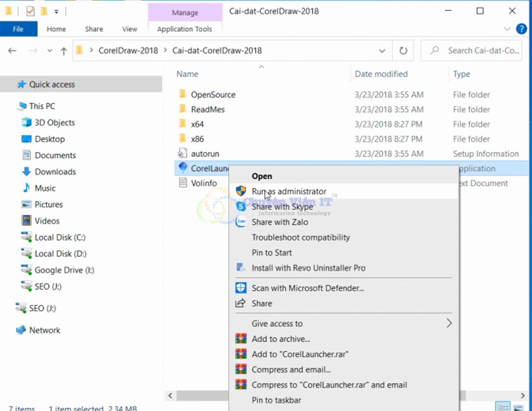Screen dimensions: 532x411
Task: Collapse the ribbon with the chevron near Help
Action: click(x=508, y=29)
